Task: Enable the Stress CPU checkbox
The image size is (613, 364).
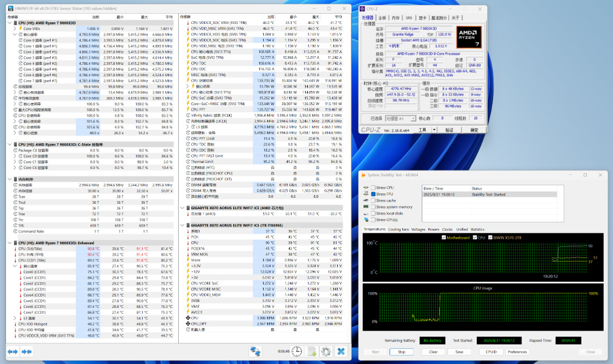Action: pos(373,188)
